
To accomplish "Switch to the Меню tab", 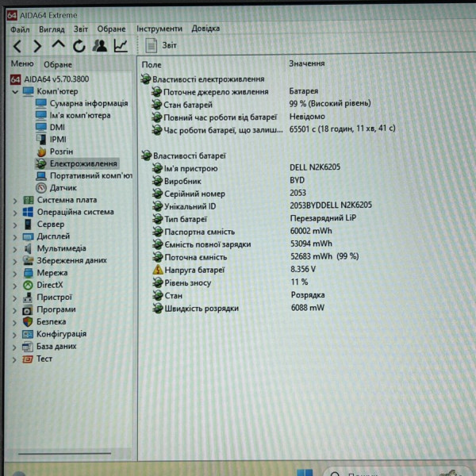I will click(22, 63).
